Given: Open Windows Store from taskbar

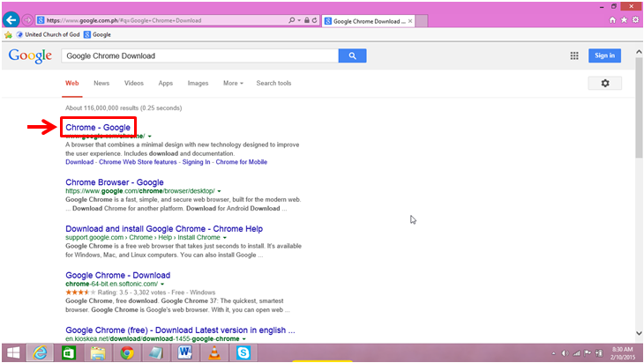Looking at the screenshot, I should pyautogui.click(x=69, y=352).
